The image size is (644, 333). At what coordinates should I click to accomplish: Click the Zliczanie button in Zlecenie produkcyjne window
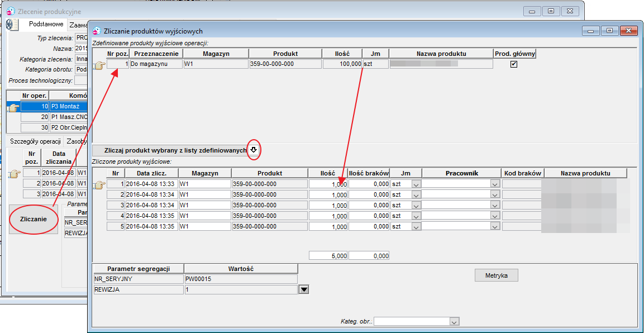pos(34,219)
